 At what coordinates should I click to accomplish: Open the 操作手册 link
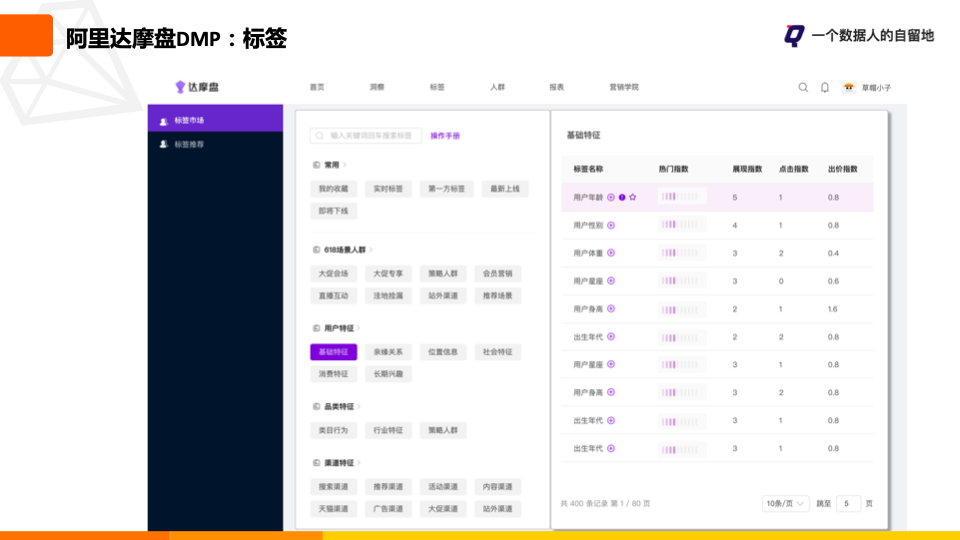pyautogui.click(x=445, y=136)
